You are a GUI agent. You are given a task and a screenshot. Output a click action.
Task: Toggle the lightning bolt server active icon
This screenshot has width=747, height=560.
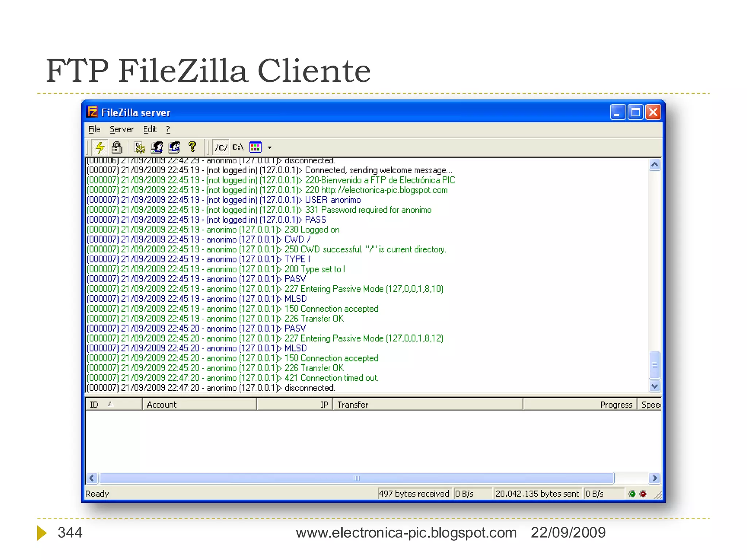[x=100, y=147]
